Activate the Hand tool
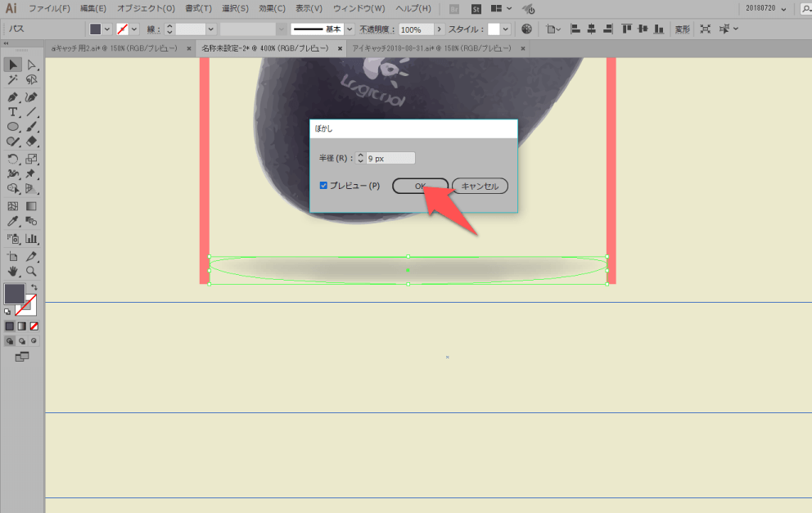Viewport: 812px width, 513px height. (x=13, y=272)
